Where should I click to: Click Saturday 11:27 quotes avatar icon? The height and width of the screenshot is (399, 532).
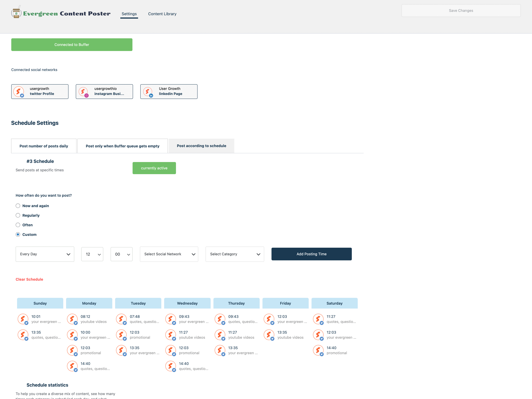318,319
